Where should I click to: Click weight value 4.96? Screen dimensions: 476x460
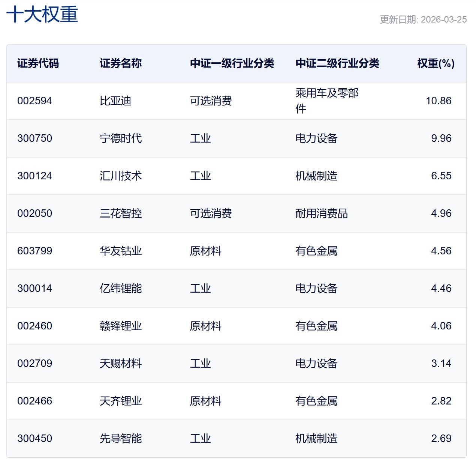click(441, 213)
